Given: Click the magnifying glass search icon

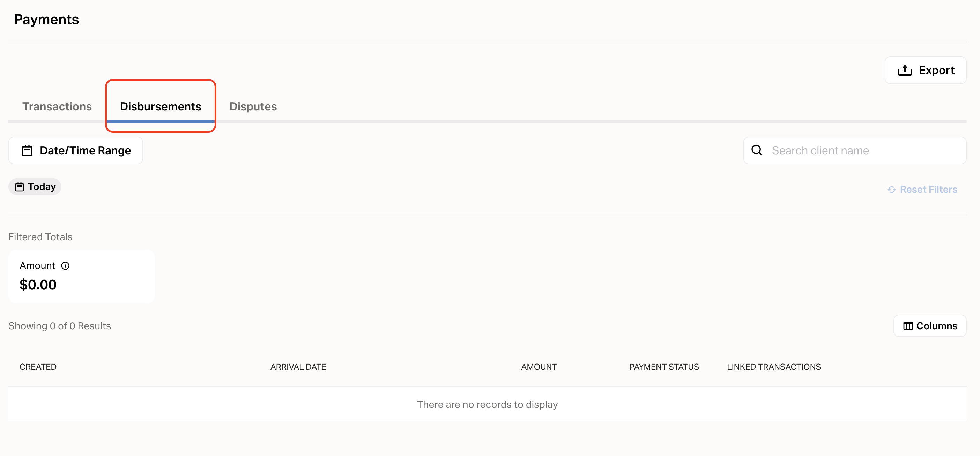Looking at the screenshot, I should pyautogui.click(x=756, y=150).
